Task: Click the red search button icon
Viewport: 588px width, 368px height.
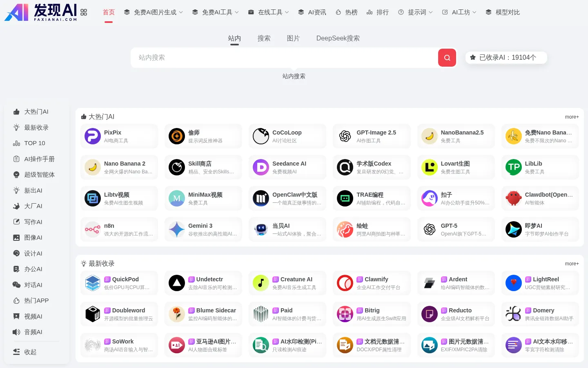Action: click(447, 58)
